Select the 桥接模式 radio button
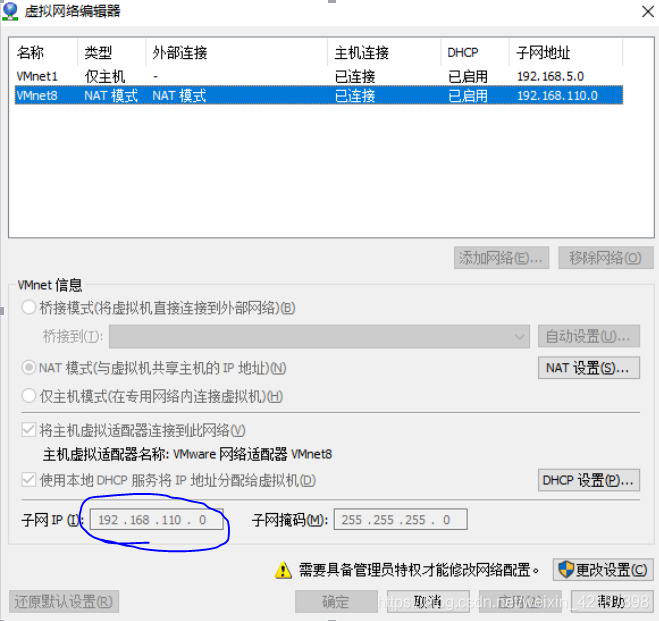The width and height of the screenshot is (659, 621). pyautogui.click(x=29, y=308)
